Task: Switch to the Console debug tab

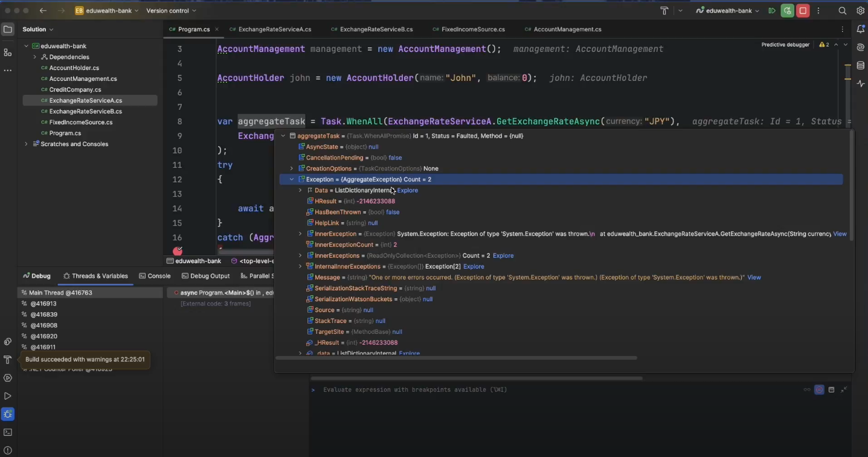Action: click(x=155, y=276)
